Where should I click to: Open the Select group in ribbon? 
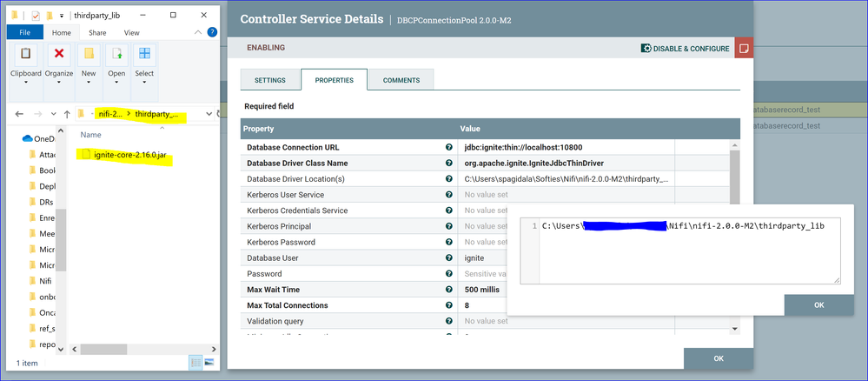144,65
